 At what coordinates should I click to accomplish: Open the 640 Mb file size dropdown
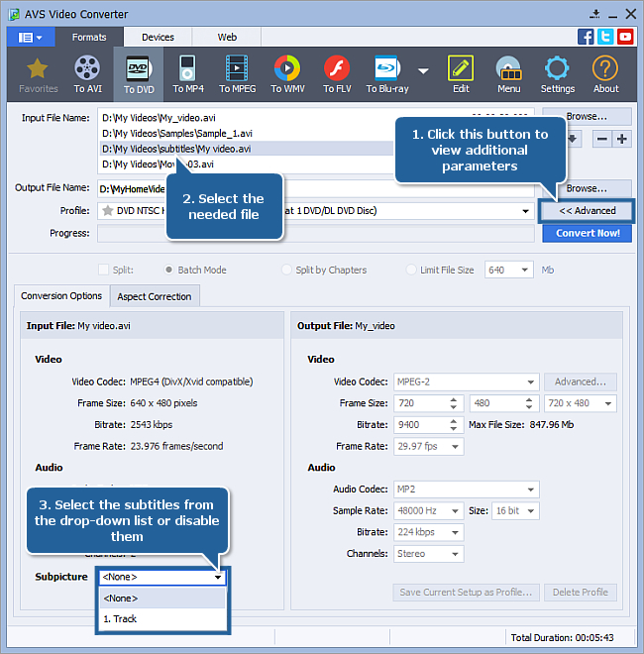coord(525,270)
